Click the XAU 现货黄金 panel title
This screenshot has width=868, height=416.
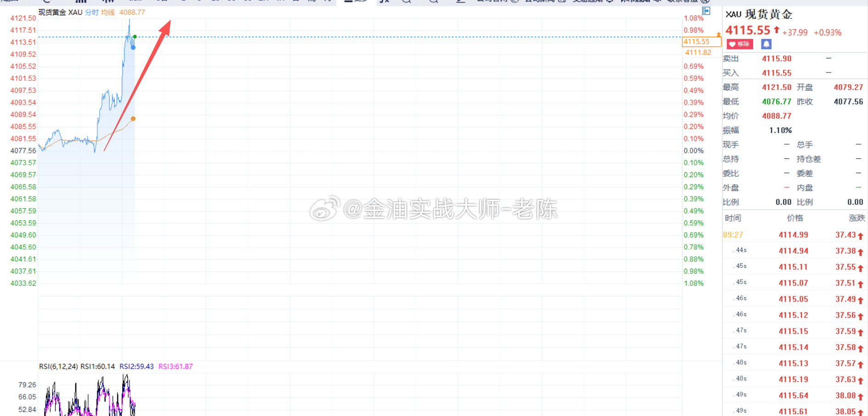tap(759, 14)
